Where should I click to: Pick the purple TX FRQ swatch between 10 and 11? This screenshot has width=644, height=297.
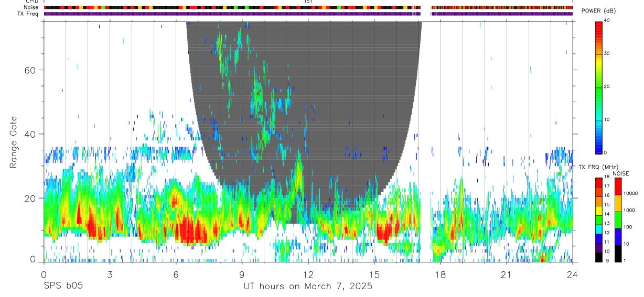599,248
